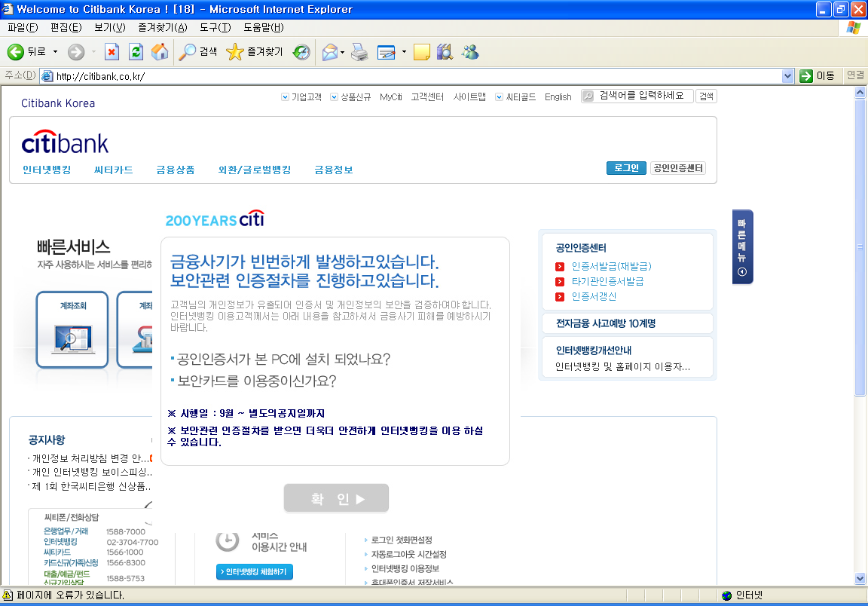Click the 확인 confirm button in popup
The width and height of the screenshot is (868, 606).
click(x=336, y=498)
